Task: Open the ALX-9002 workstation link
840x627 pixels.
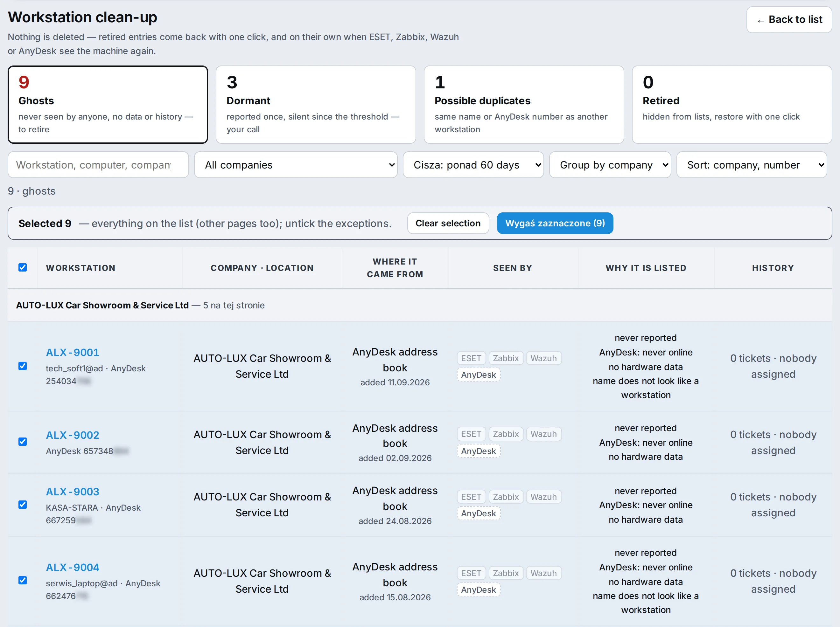Action: pos(73,435)
